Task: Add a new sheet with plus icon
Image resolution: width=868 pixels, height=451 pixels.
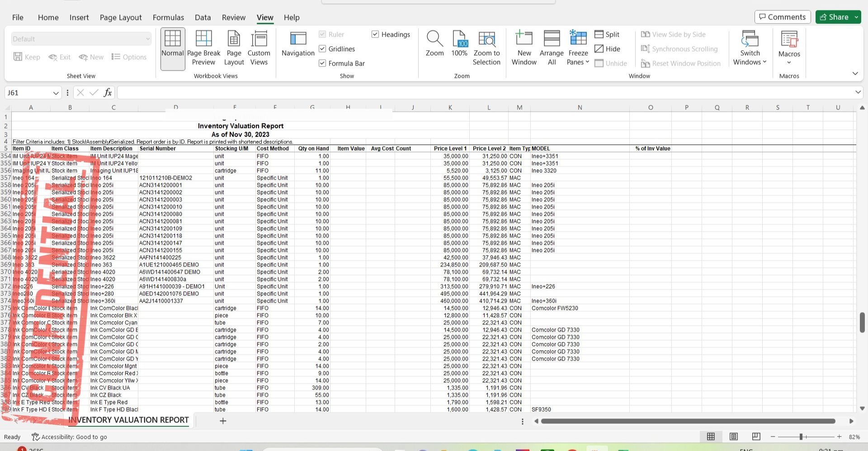Action: 222,421
